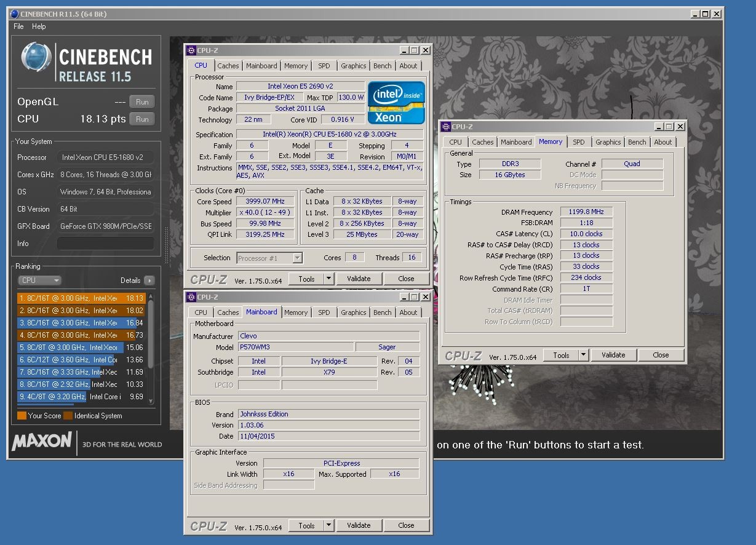Click Run next to OpenGL

pyautogui.click(x=142, y=102)
